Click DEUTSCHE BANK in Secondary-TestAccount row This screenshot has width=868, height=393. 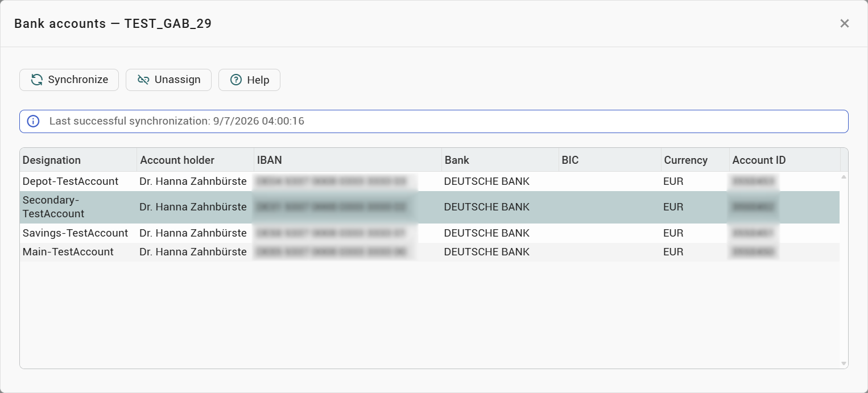pyautogui.click(x=487, y=207)
